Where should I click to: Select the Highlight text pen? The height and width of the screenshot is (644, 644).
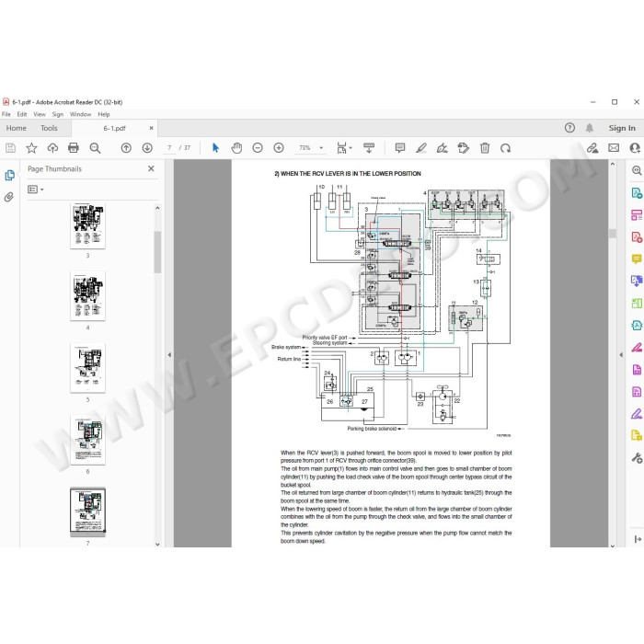[421, 148]
